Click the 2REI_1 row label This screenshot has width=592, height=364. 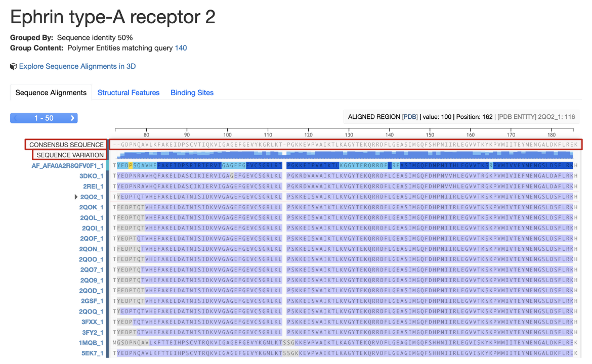pos(93,187)
